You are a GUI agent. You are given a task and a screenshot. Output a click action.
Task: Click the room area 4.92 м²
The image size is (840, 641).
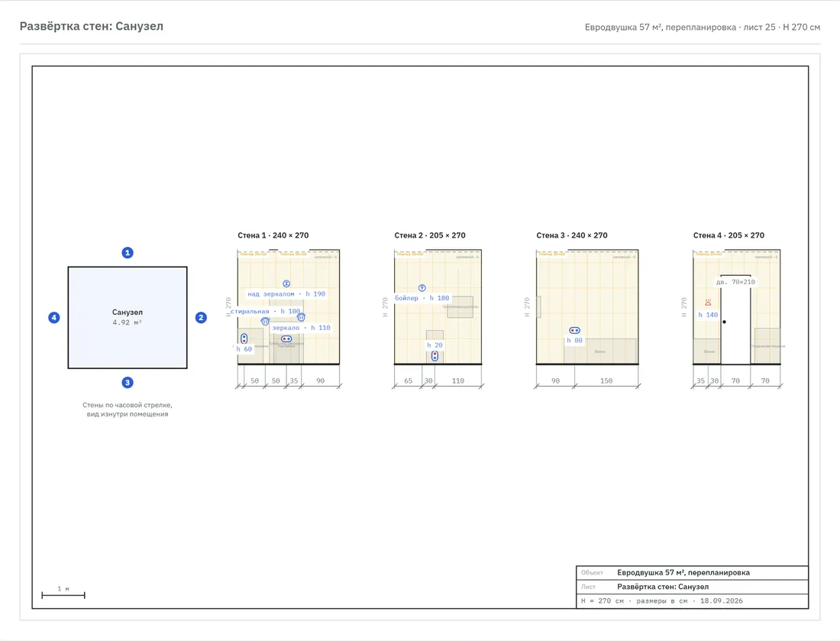[x=127, y=322]
